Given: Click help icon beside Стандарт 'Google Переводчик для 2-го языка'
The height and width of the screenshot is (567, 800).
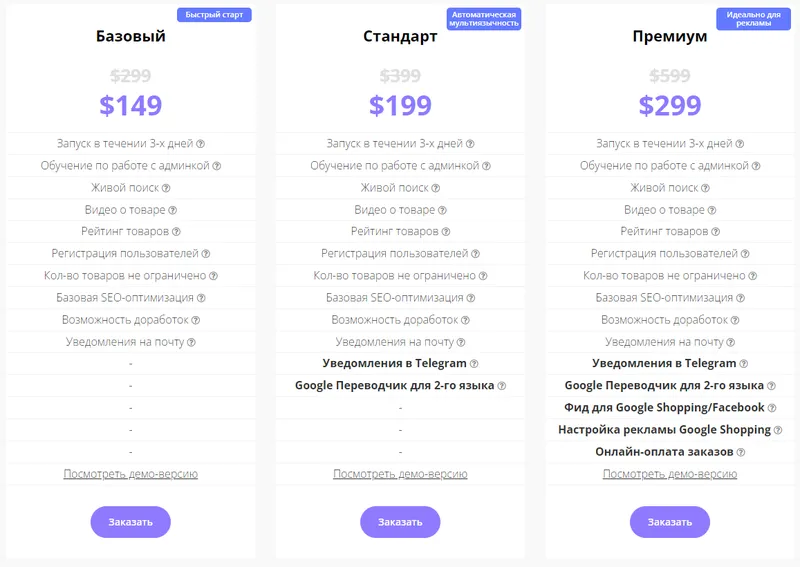Looking at the screenshot, I should click(x=502, y=386).
